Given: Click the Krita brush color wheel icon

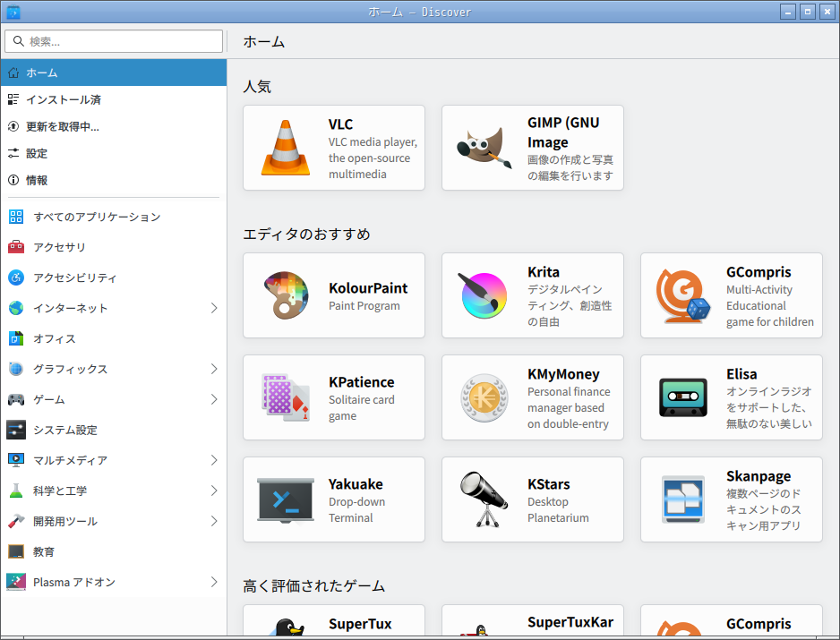Looking at the screenshot, I should pos(484,295).
